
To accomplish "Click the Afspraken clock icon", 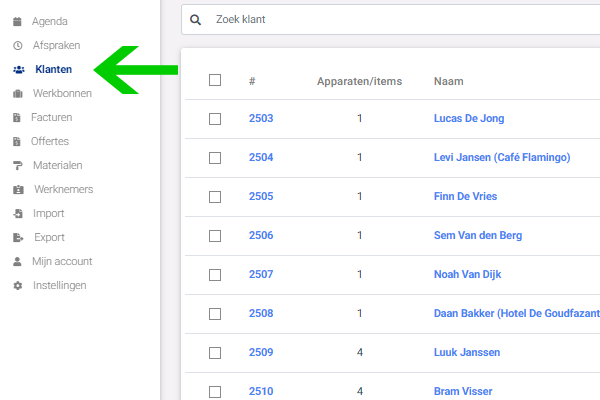I will (17, 45).
